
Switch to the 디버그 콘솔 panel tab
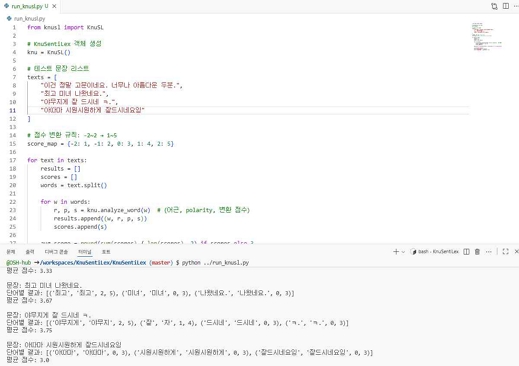[x=56, y=252]
